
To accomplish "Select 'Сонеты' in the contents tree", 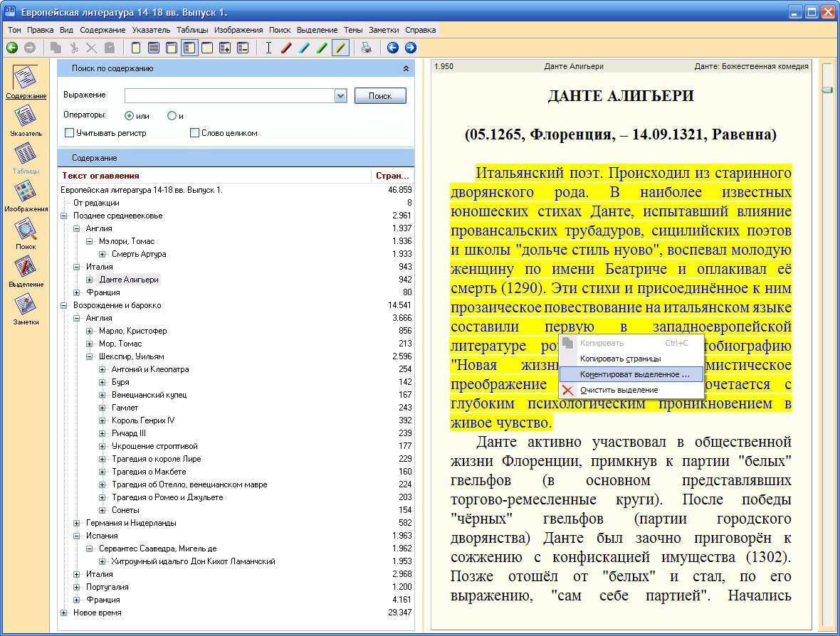I will click(x=125, y=510).
